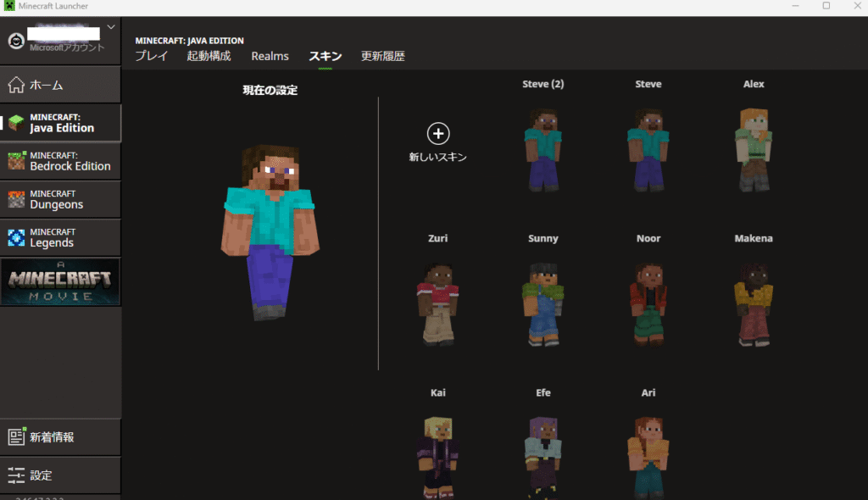Click the 現在の設定 heading
868x500 pixels.
270,91
